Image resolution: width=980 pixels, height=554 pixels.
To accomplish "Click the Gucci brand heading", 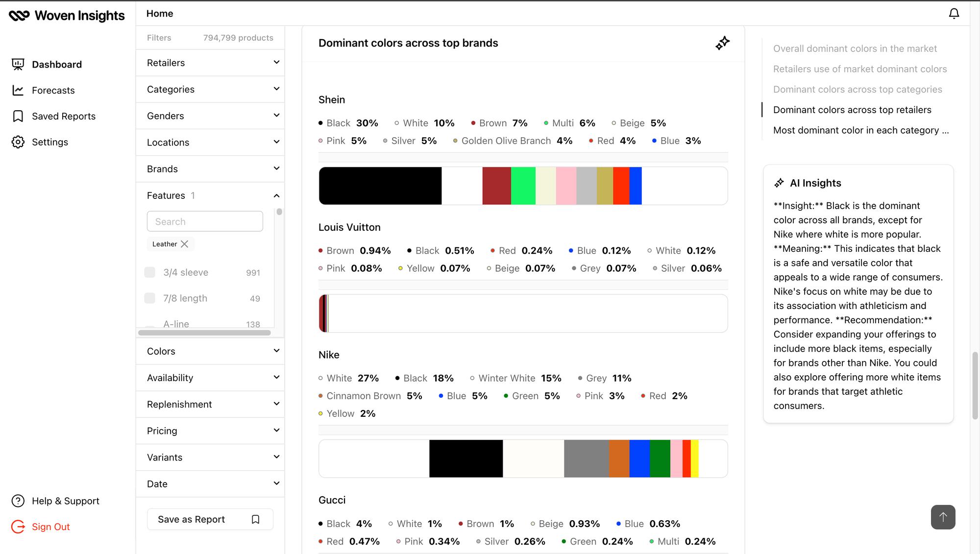I will (332, 500).
